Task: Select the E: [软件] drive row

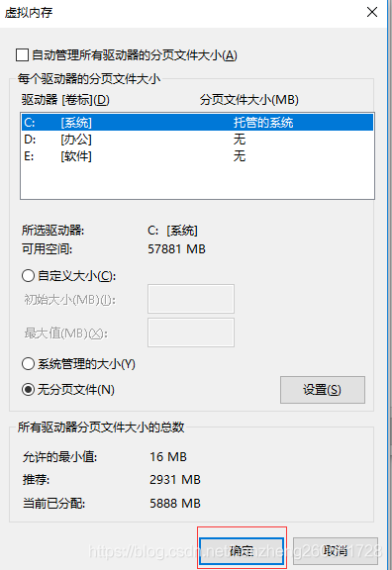Action: (197, 156)
